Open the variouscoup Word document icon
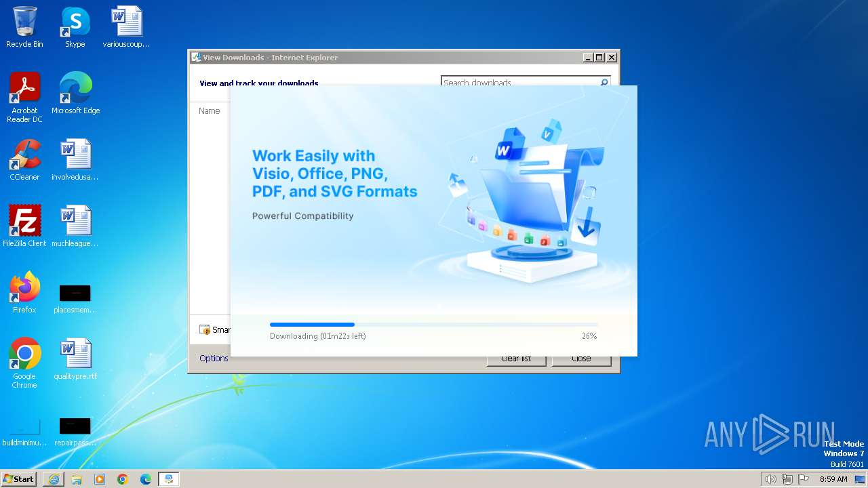 [x=126, y=27]
